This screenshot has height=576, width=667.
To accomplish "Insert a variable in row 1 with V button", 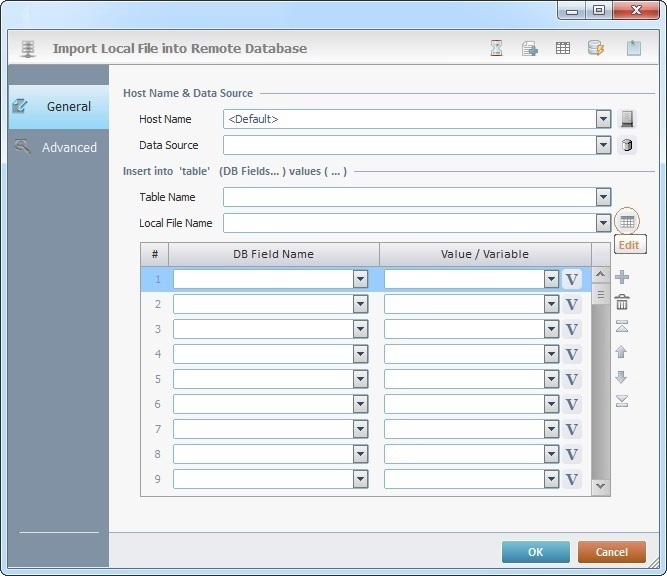I will coord(572,279).
